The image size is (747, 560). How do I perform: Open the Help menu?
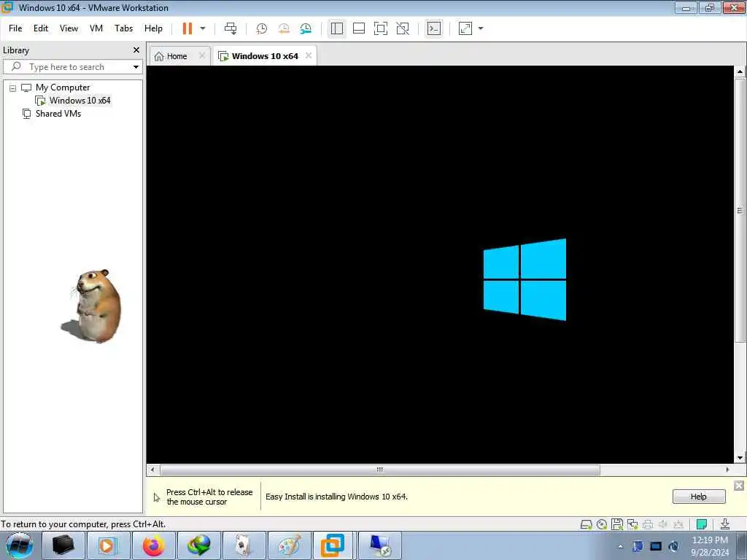(153, 28)
